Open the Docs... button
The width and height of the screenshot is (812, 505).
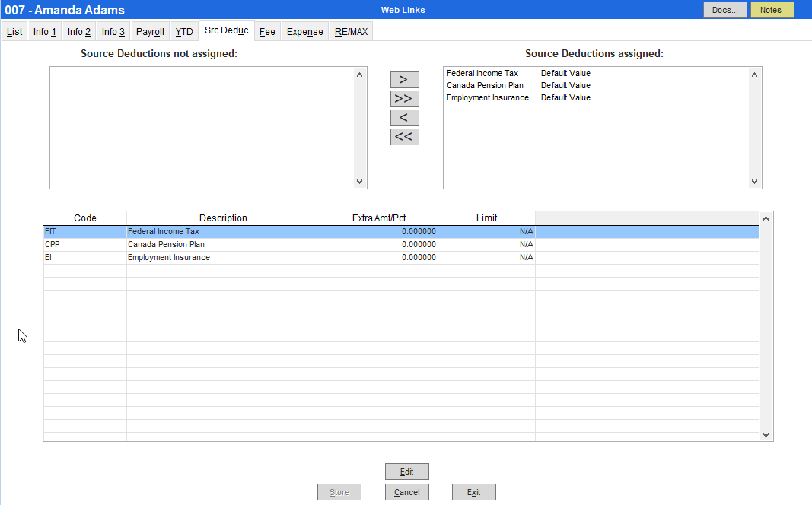724,10
